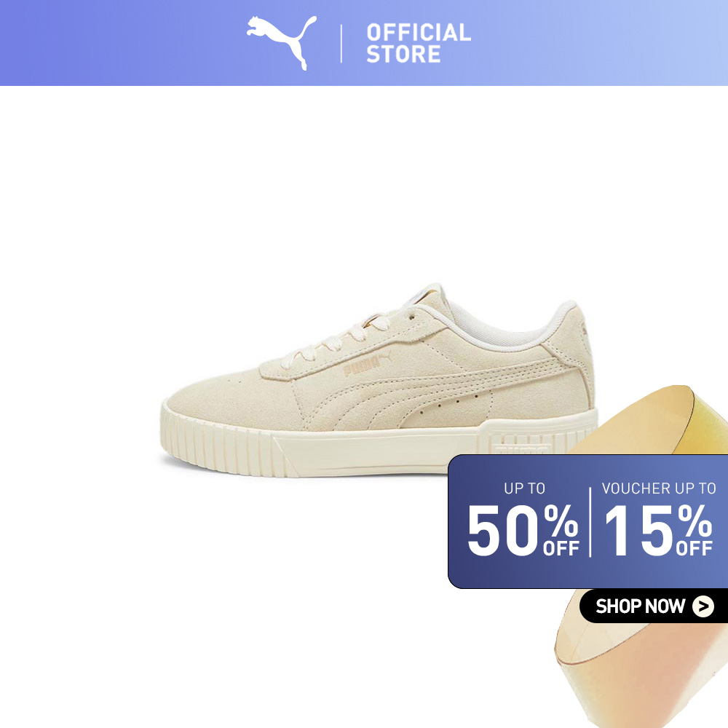
Task: Select the 15% OFF voucher text
Action: (x=658, y=530)
